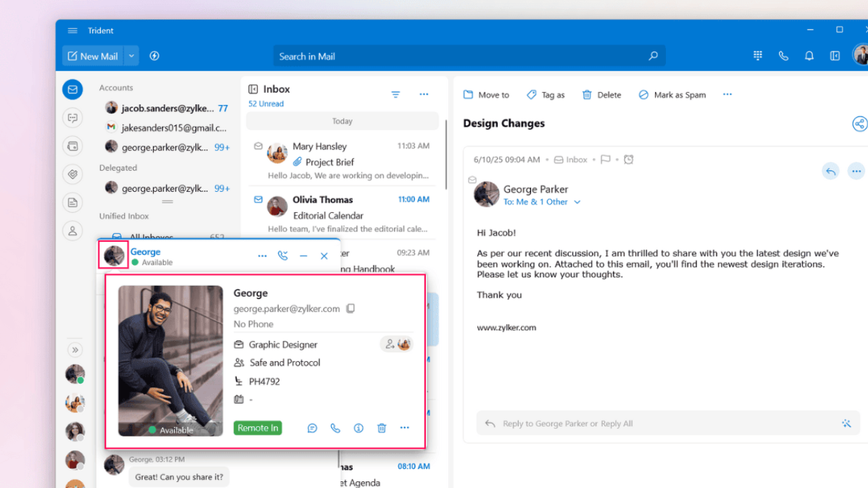Mark Mary Hansley's email unread via envelope icon
868x488 pixels.
pos(258,146)
